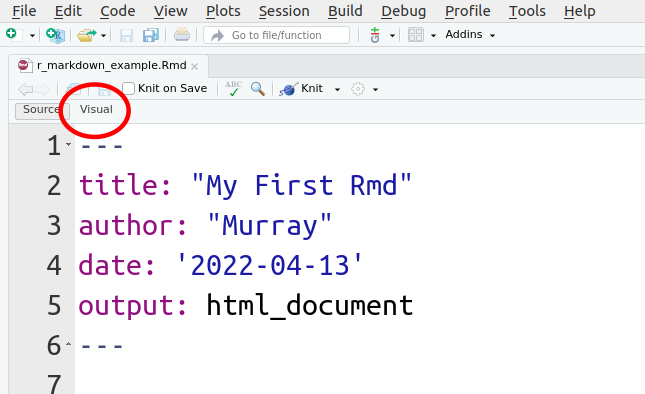Click the ABC spell check icon
This screenshot has height=394, width=645.
point(233,88)
